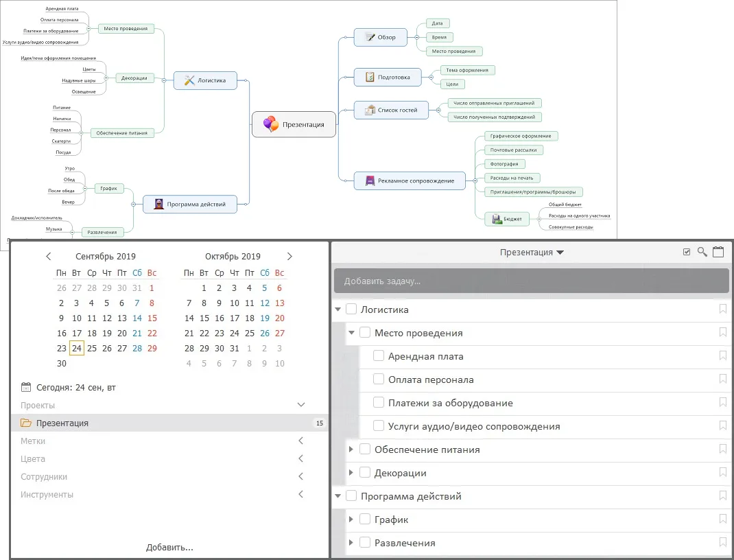Go to next month in calendar
The height and width of the screenshot is (560, 734).
(x=289, y=257)
